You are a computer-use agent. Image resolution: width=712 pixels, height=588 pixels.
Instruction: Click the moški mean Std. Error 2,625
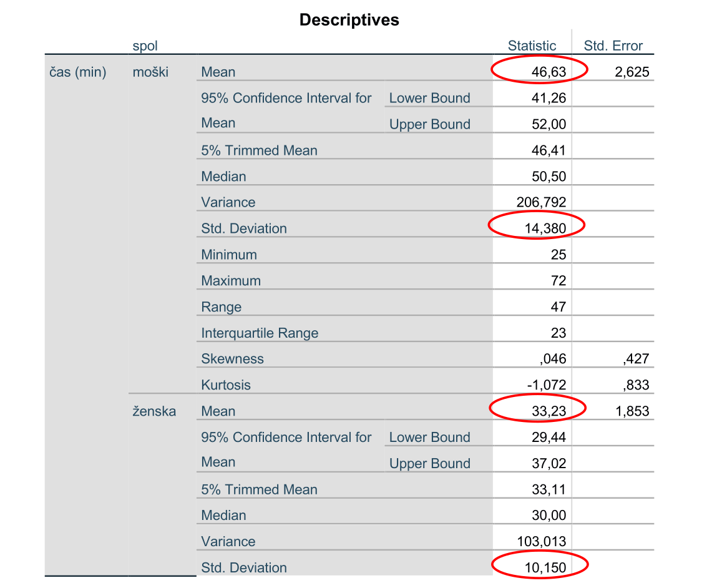coord(632,72)
